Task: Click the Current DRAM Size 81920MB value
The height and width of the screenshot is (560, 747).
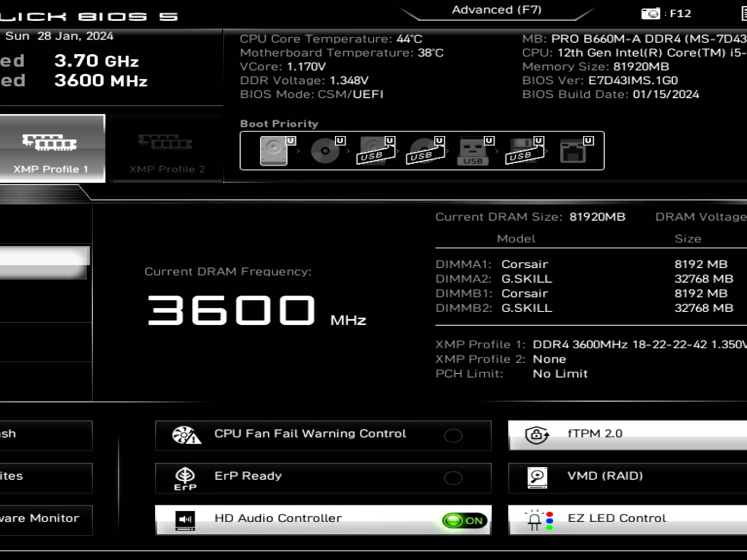Action: 597,217
